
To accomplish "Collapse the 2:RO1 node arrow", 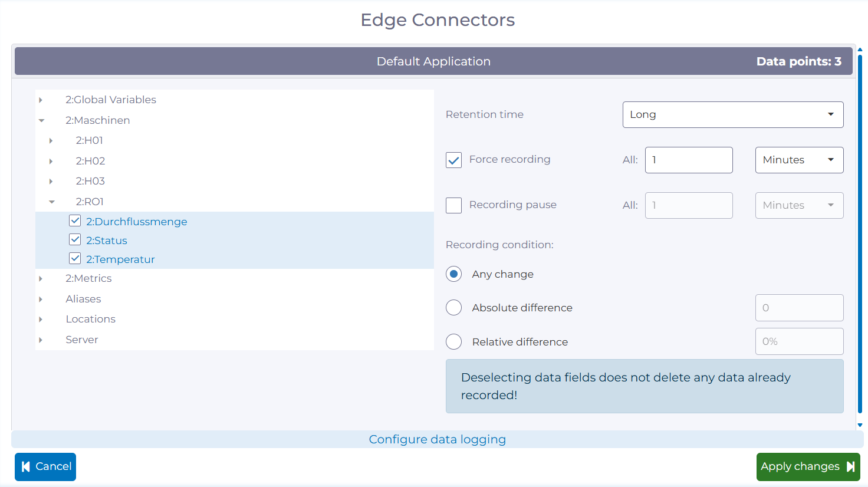I will tap(52, 202).
